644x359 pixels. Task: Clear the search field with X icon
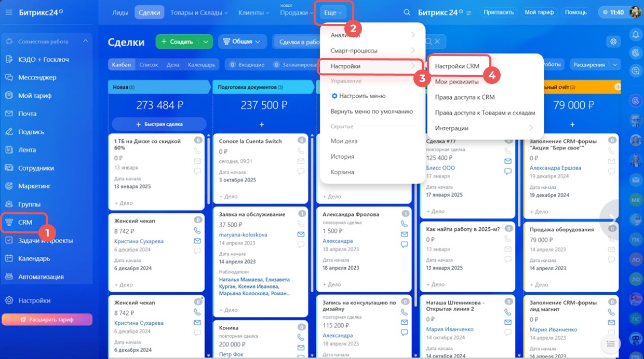437,42
